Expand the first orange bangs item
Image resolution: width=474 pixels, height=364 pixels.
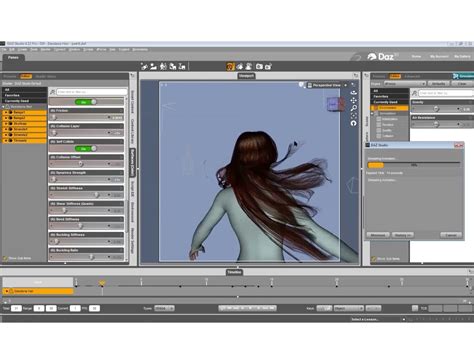click(x=6, y=113)
